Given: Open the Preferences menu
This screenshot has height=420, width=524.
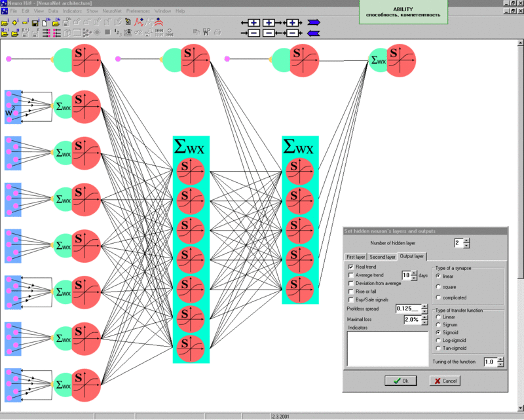Looking at the screenshot, I should click(138, 11).
